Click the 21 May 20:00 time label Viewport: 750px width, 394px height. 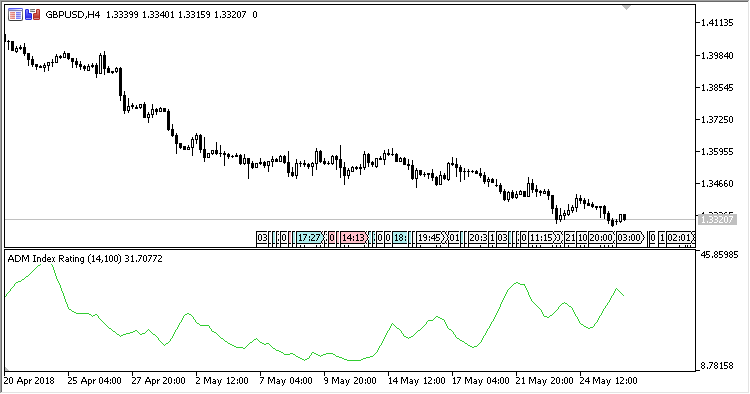tap(544, 381)
